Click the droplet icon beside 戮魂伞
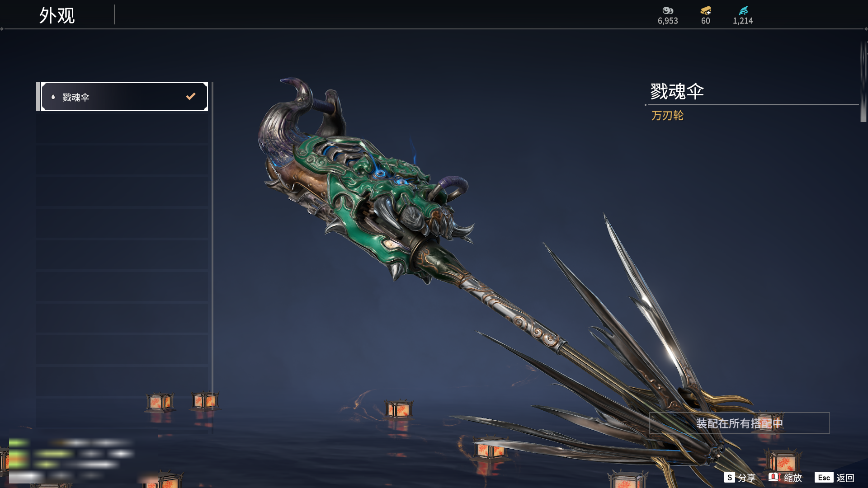Image resolution: width=868 pixels, height=488 pixels. tap(53, 97)
